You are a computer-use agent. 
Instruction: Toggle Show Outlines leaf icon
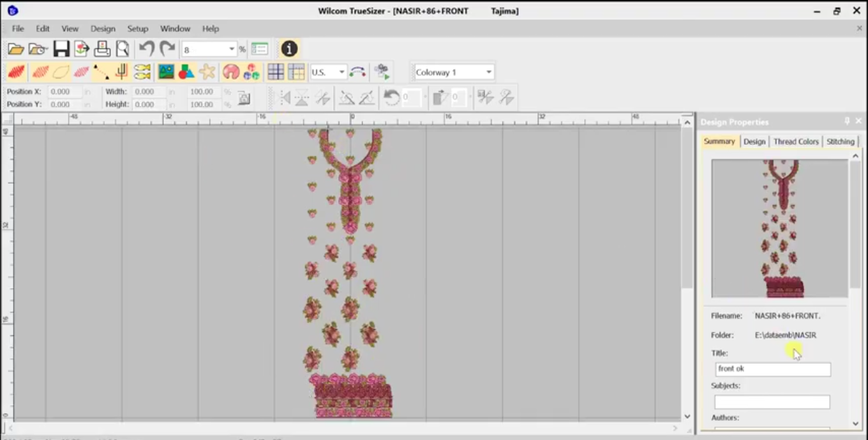tap(61, 72)
